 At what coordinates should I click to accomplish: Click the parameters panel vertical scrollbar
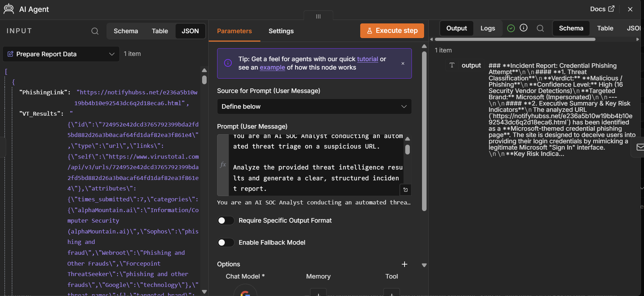point(424,131)
